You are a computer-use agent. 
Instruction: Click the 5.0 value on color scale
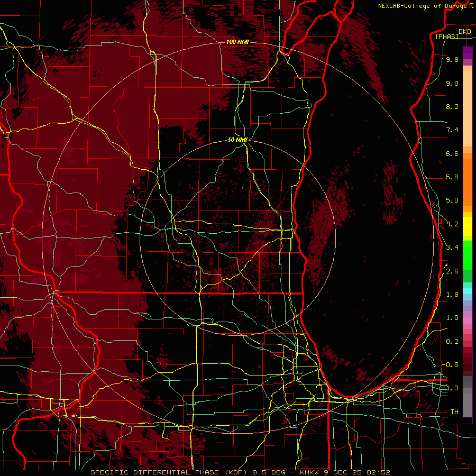[x=452, y=200]
